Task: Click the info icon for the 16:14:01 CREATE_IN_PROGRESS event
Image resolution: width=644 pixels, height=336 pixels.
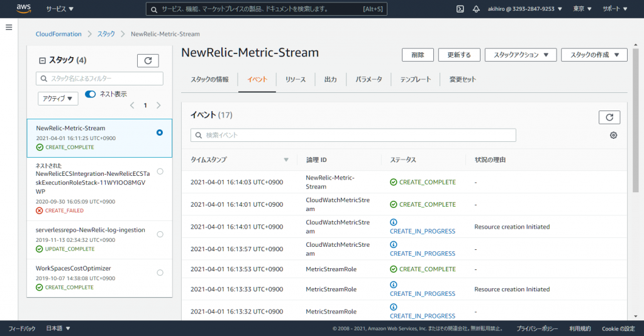Action: pyautogui.click(x=394, y=222)
